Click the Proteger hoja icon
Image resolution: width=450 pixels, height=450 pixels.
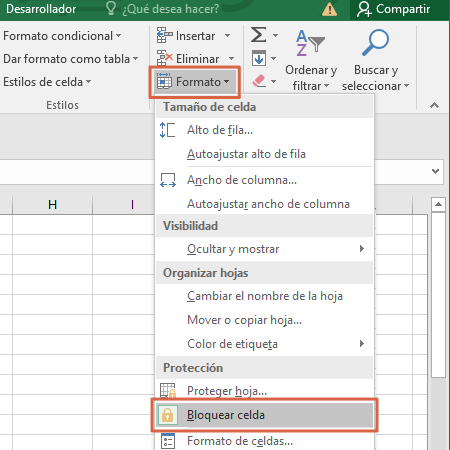(168, 390)
